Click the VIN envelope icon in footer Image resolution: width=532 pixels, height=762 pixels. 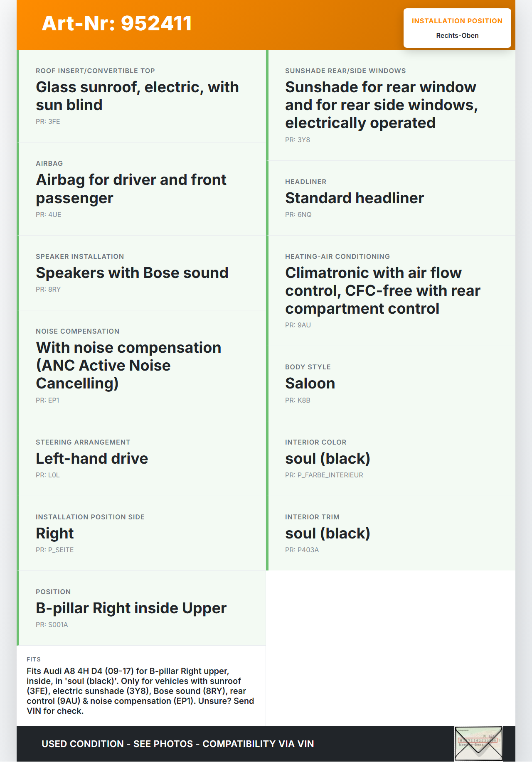pos(478,743)
